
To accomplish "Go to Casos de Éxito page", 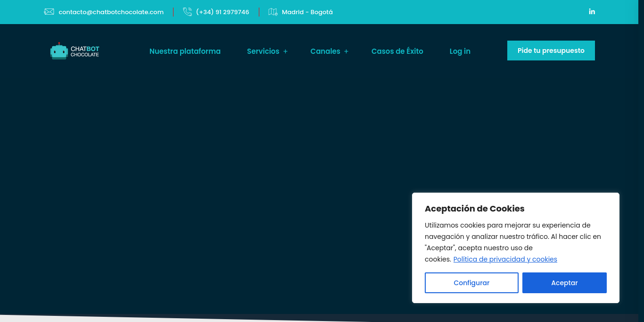I will coord(397,51).
